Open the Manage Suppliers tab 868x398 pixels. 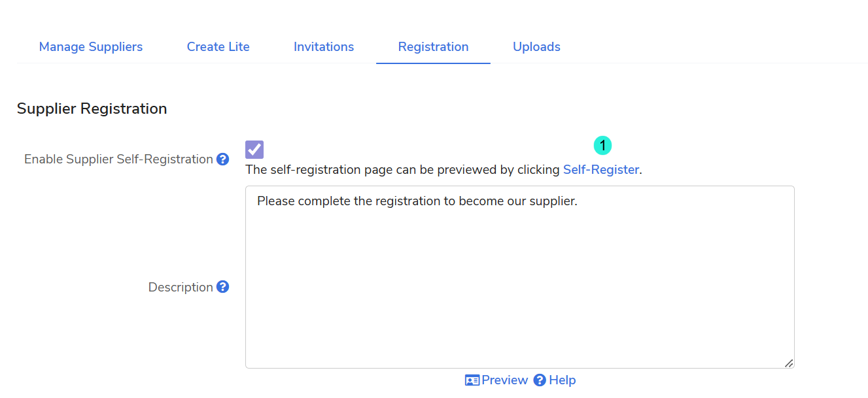(91, 47)
